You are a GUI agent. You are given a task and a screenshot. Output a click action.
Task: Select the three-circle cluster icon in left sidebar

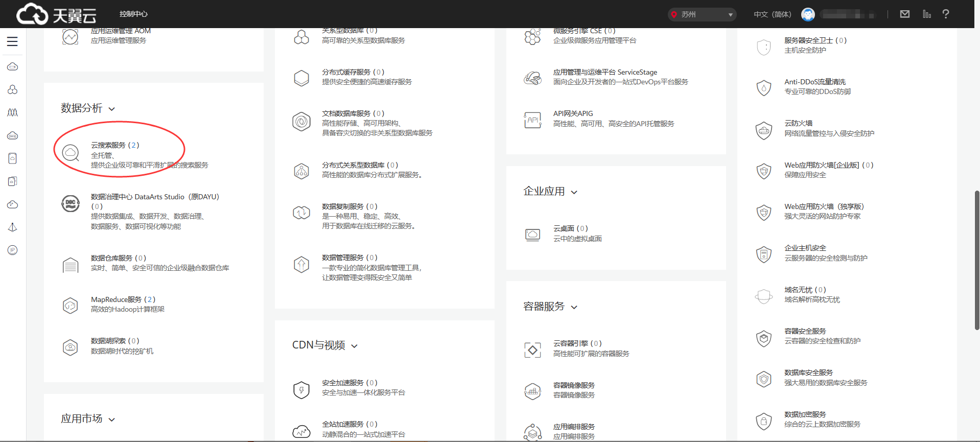point(13,89)
